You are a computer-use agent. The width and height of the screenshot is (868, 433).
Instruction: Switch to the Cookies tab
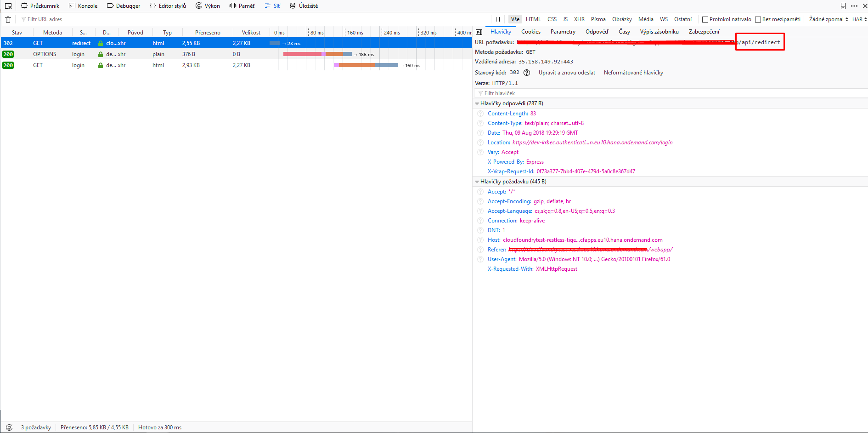[x=530, y=32]
